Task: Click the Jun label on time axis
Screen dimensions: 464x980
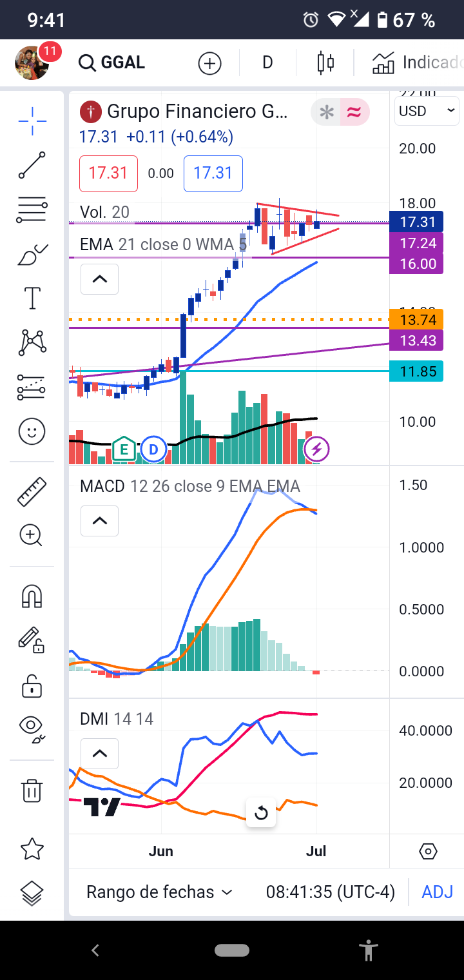Action: coord(160,851)
